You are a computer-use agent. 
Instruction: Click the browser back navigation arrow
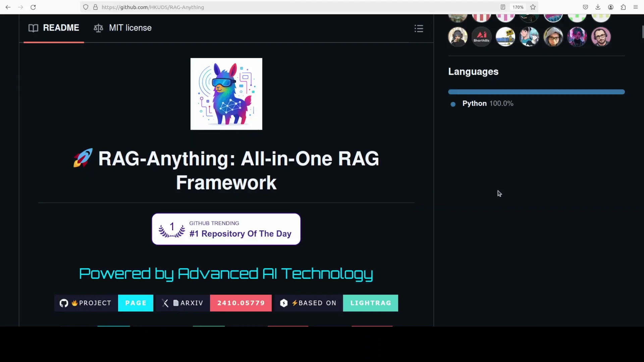point(8,7)
